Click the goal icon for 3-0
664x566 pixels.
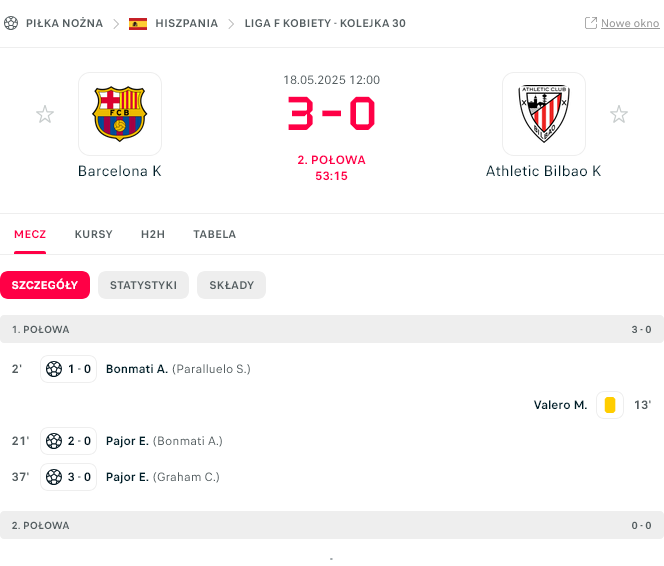54,477
